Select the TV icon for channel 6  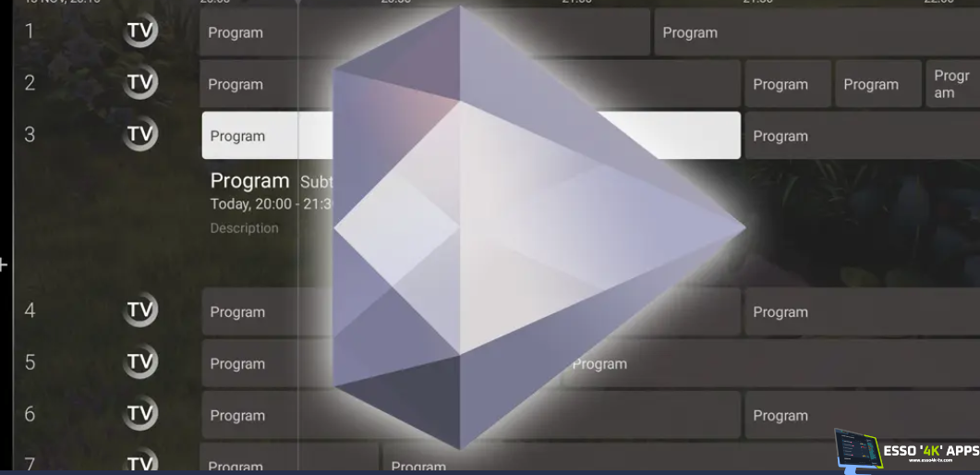pyautogui.click(x=140, y=415)
